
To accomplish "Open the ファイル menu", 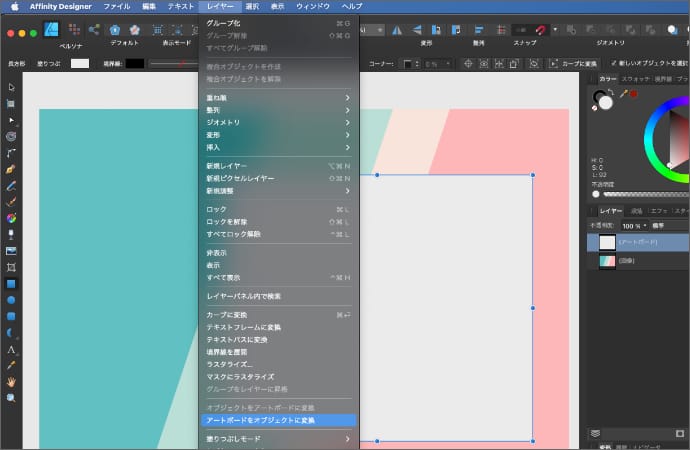I will (116, 6).
